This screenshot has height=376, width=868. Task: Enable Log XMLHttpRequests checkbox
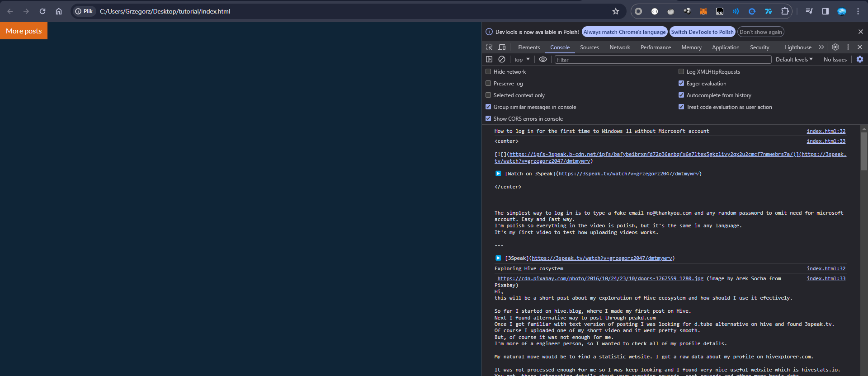pyautogui.click(x=681, y=71)
